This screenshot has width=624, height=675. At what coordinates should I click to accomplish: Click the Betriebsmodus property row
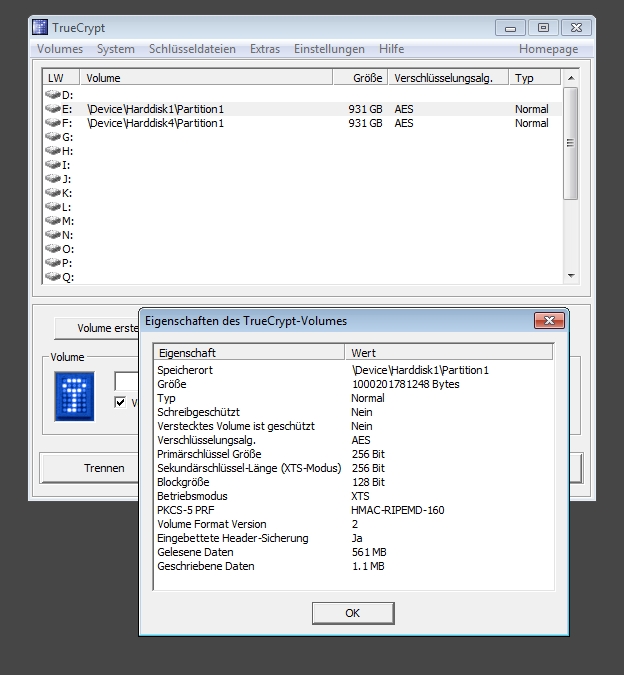pos(354,496)
